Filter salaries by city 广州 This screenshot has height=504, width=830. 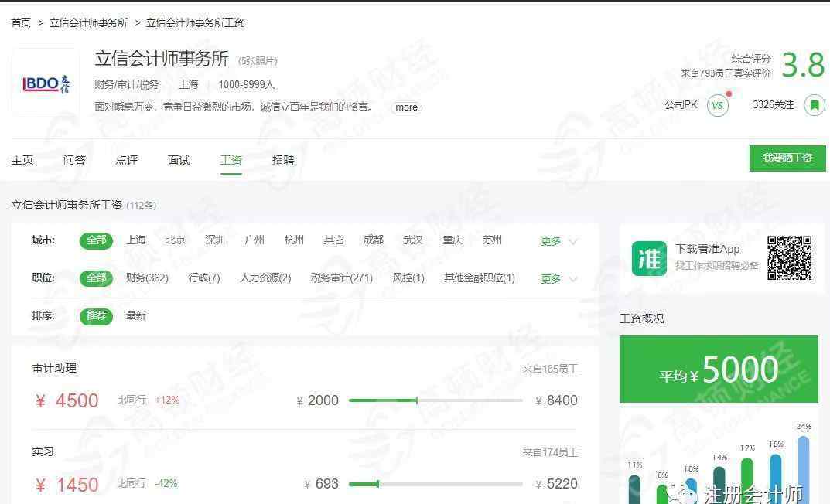(x=254, y=240)
